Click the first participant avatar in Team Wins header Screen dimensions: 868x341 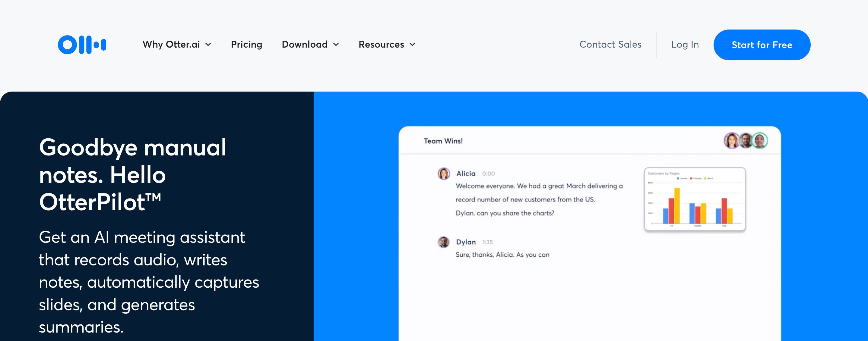(732, 140)
